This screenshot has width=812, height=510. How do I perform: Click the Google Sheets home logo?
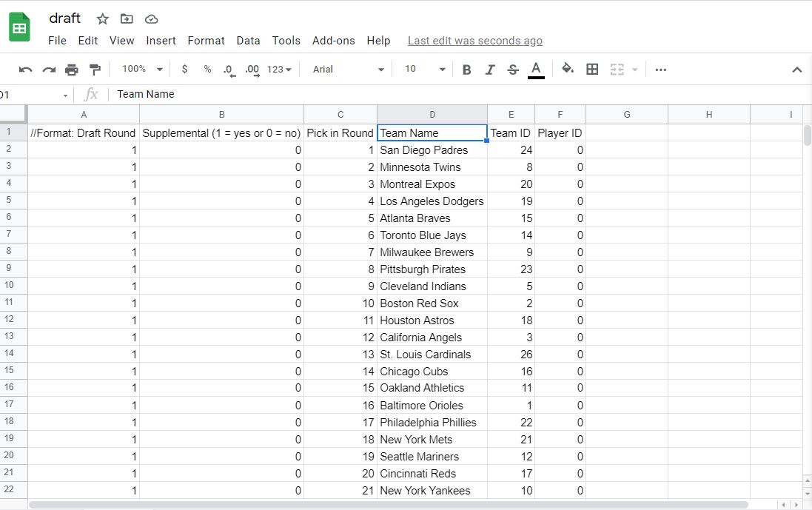(19, 28)
